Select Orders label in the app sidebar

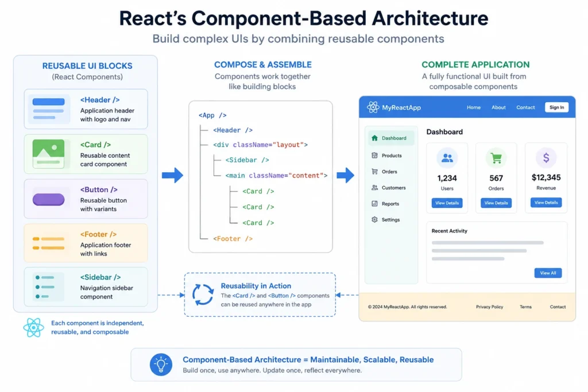(x=389, y=172)
